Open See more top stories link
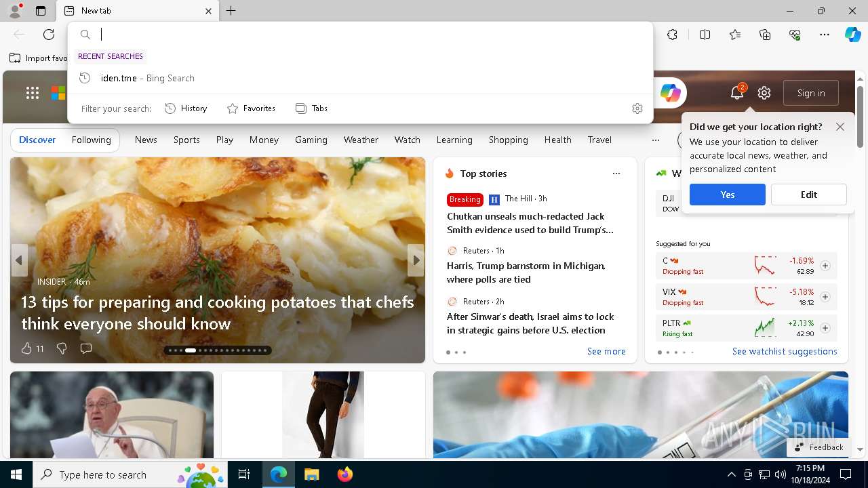This screenshot has height=488, width=868. click(606, 351)
